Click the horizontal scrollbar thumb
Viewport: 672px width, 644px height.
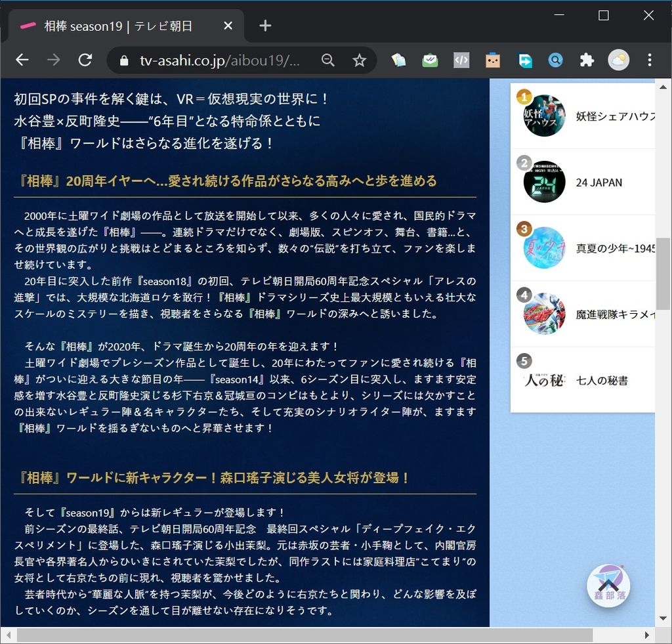coord(304,635)
